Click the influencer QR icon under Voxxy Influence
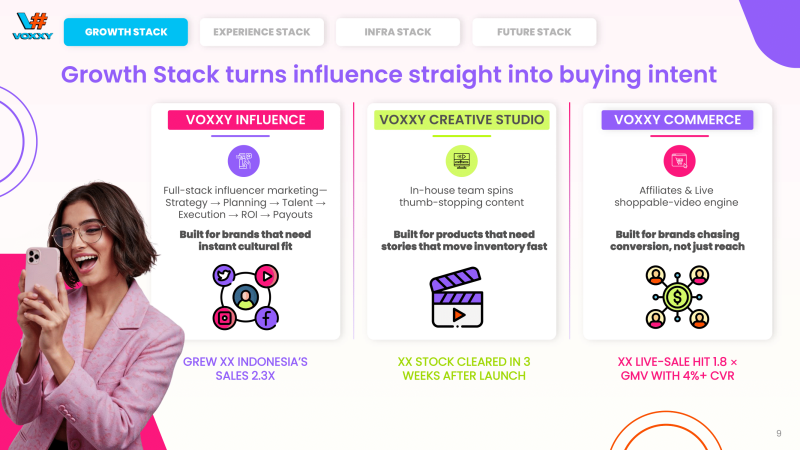 [245, 161]
